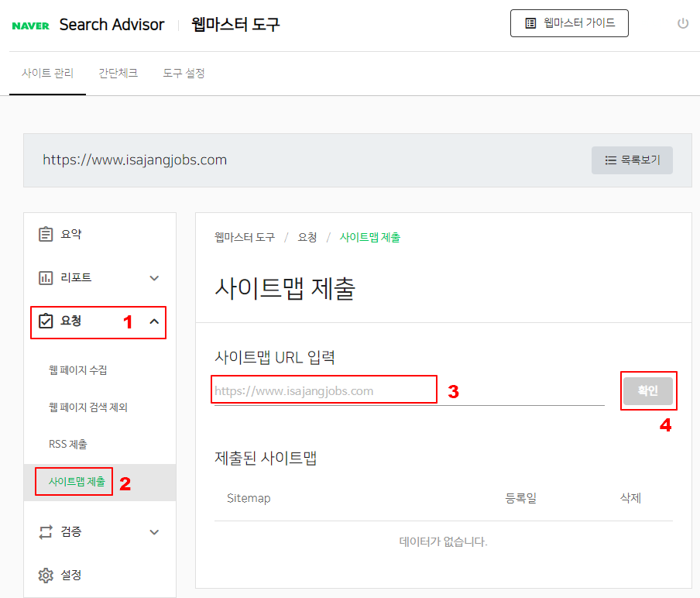The image size is (700, 598).
Task: Click the power logout icon
Action: coord(683,23)
